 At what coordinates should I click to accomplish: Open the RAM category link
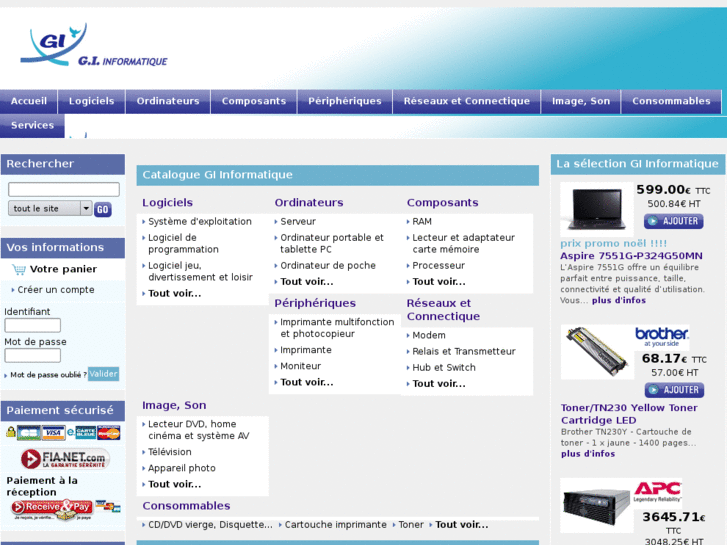point(422,222)
